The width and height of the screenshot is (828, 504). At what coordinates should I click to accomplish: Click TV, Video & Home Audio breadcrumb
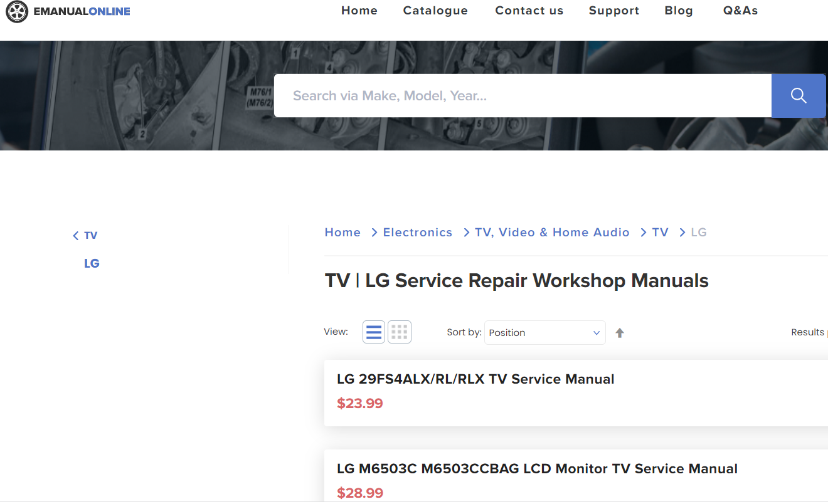(552, 233)
